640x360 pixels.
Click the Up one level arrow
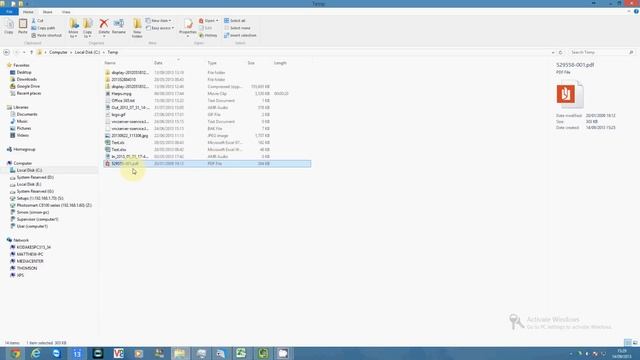pyautogui.click(x=31, y=52)
